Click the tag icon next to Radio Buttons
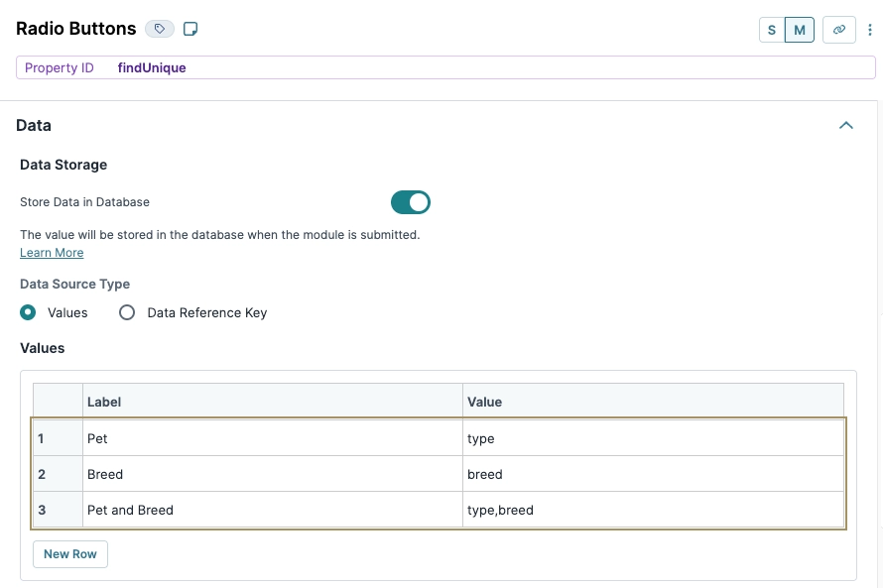Screen dimensions: 883x588 pyautogui.click(x=159, y=29)
